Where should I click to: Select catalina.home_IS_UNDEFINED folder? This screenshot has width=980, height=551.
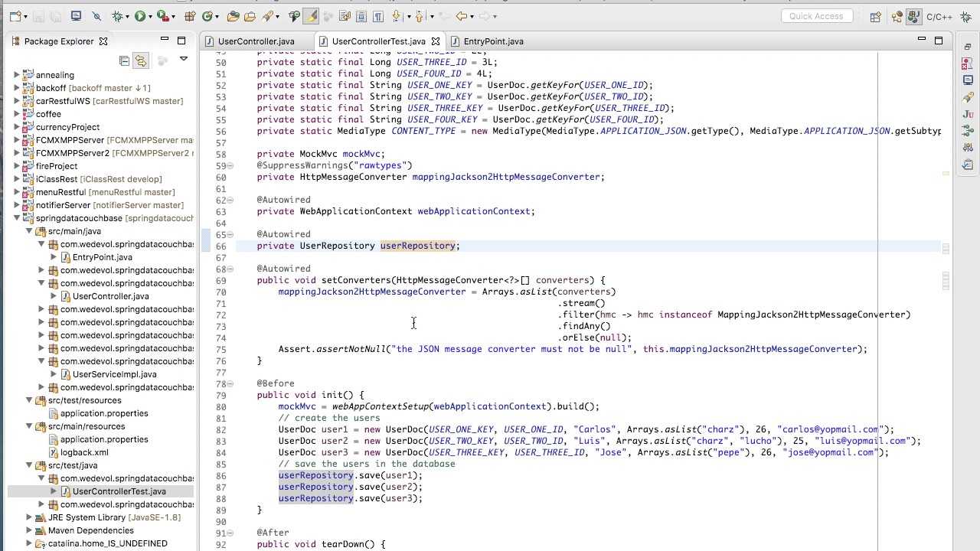point(107,543)
